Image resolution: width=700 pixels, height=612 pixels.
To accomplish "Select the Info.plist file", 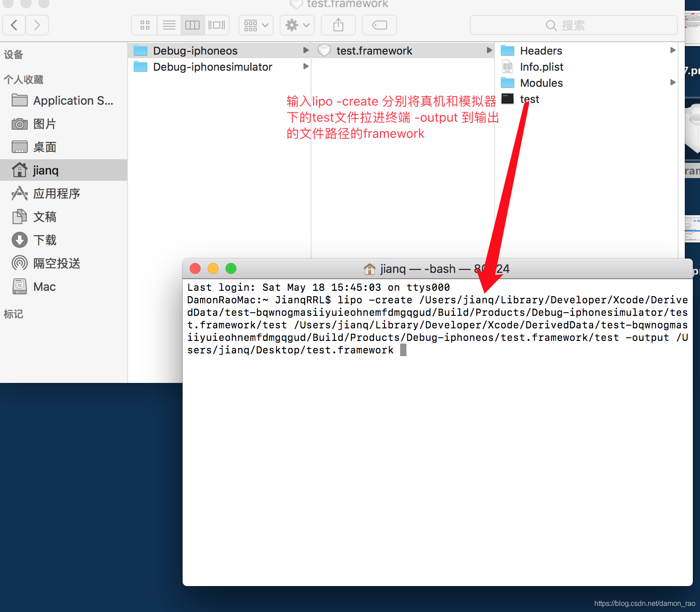I will 586,67.
